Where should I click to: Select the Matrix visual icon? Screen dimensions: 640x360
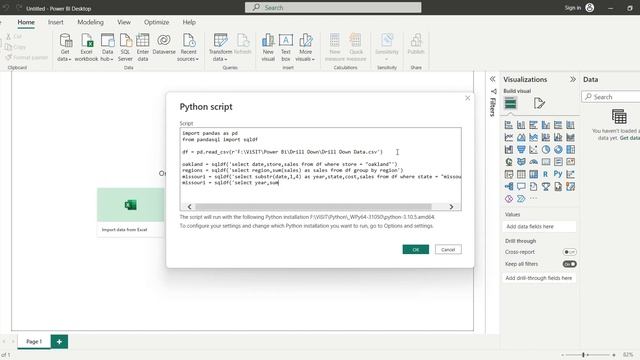click(x=533, y=174)
